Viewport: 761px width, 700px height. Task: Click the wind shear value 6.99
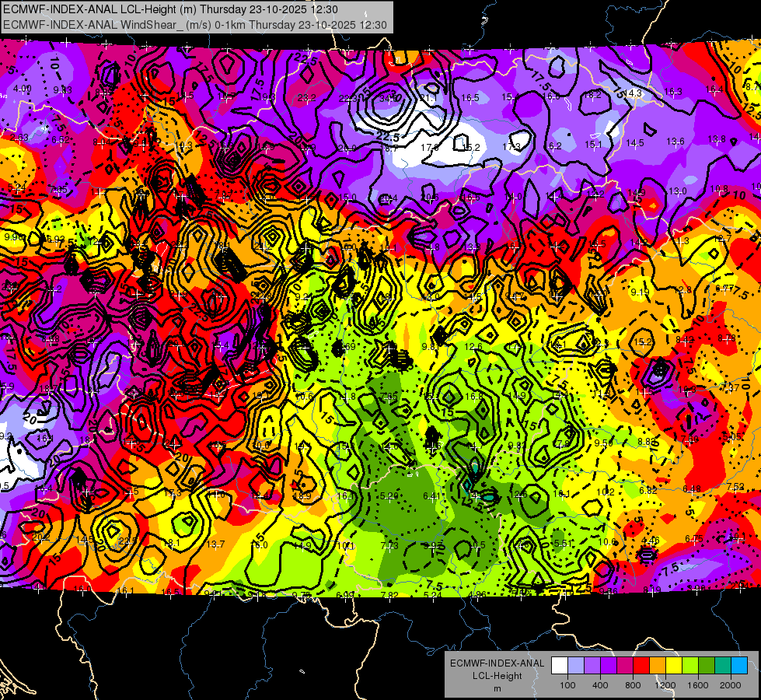345,595
